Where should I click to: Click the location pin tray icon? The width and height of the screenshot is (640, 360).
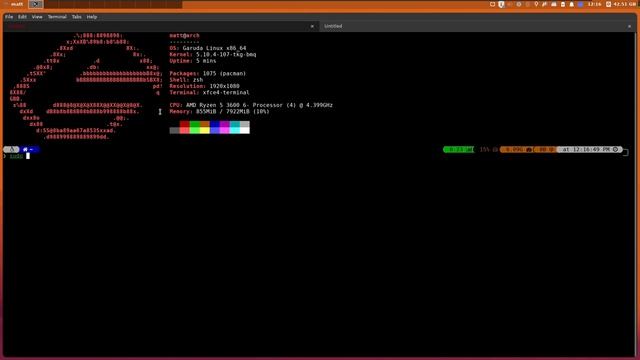(x=536, y=4)
